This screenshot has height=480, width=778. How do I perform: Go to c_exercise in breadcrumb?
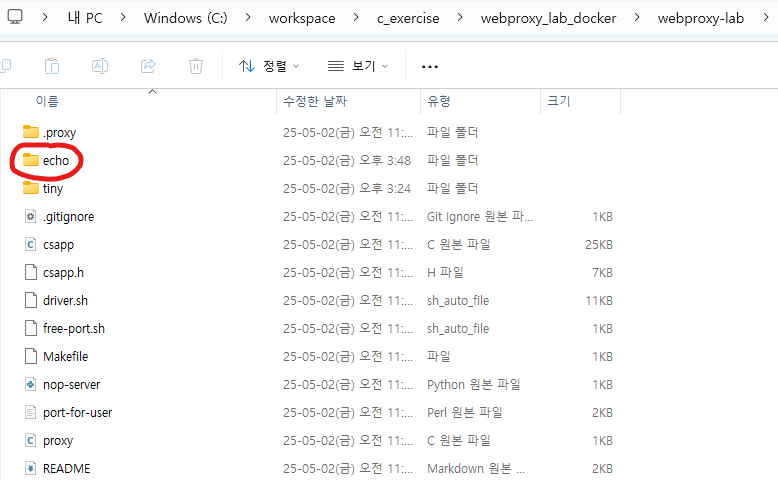coord(408,18)
